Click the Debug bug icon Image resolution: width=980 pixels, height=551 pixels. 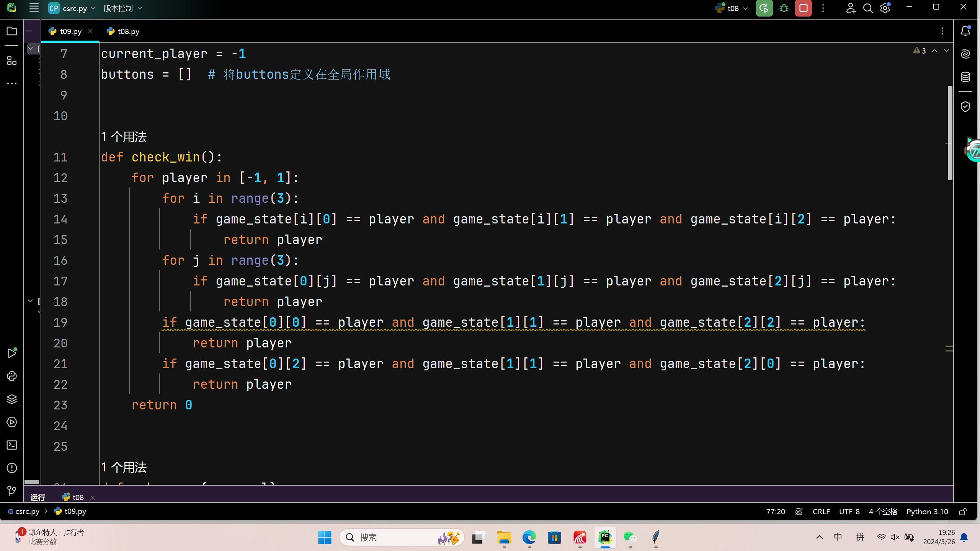coord(784,8)
